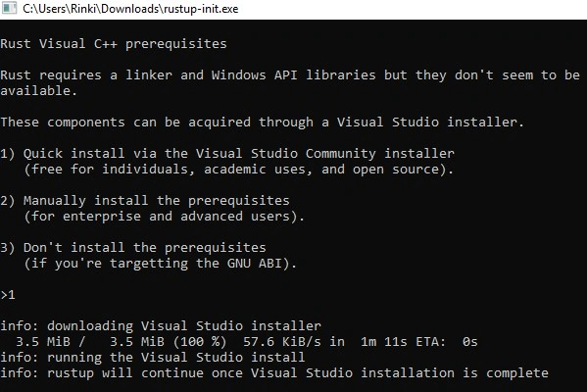Click the '(100 %)' download progress text
This screenshot has width=587, height=392.
pos(200,342)
